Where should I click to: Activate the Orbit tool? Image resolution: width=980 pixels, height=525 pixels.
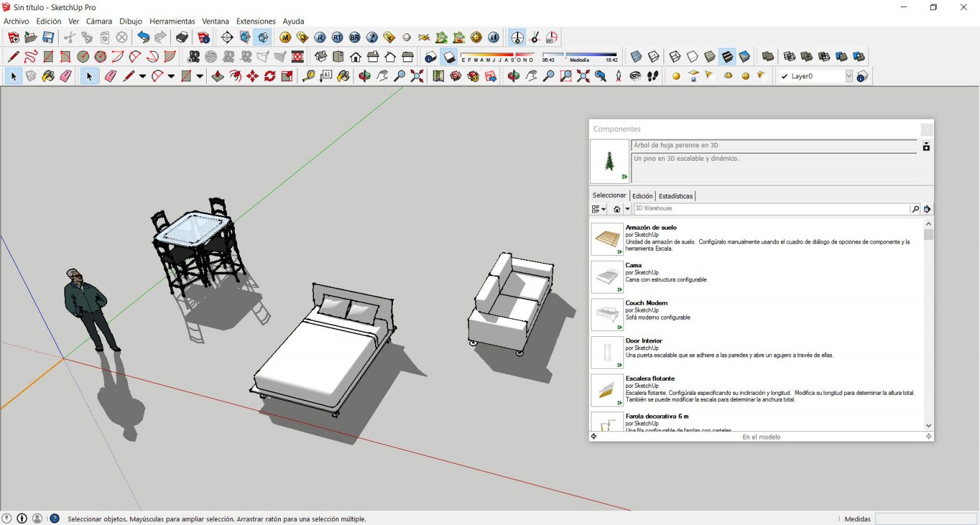coord(364,76)
